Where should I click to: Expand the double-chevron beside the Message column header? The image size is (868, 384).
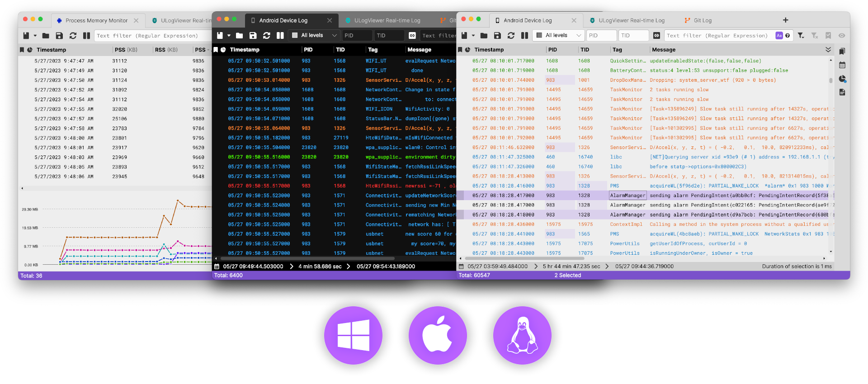pyautogui.click(x=828, y=50)
